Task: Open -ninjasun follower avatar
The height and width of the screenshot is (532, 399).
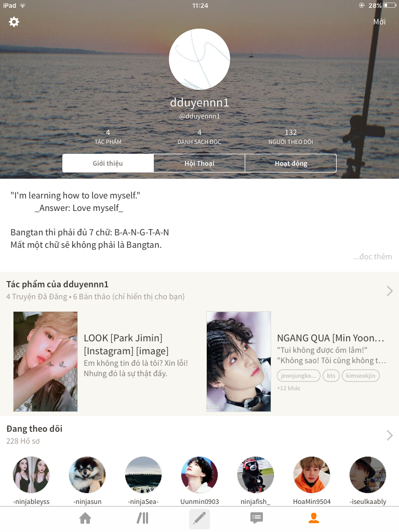Action: tap(87, 475)
